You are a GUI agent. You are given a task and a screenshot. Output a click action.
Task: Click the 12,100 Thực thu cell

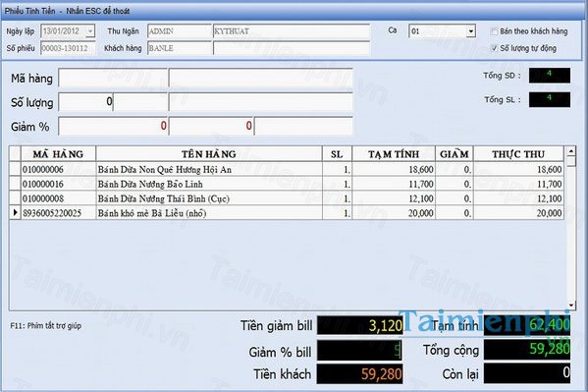[x=518, y=198]
